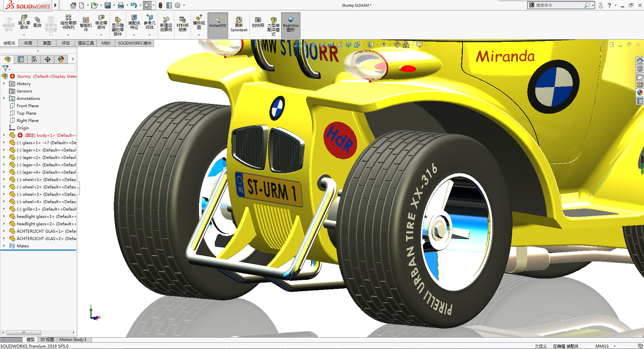Open Assembly Features (装配体特征) tool

click(x=134, y=22)
